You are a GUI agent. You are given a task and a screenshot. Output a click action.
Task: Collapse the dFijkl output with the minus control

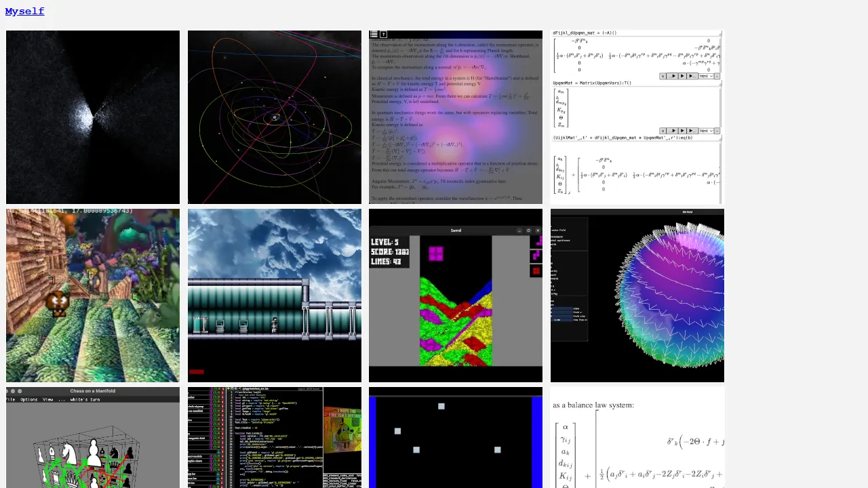pyautogui.click(x=717, y=76)
